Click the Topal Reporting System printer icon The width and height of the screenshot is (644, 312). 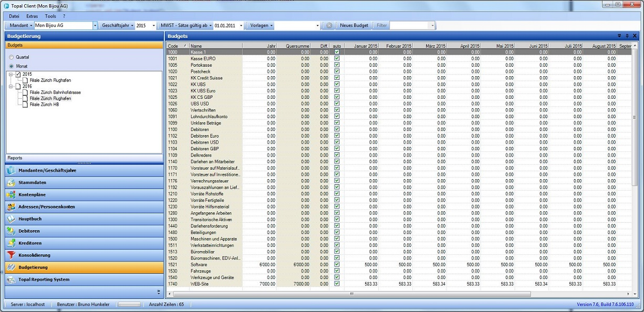[11, 279]
